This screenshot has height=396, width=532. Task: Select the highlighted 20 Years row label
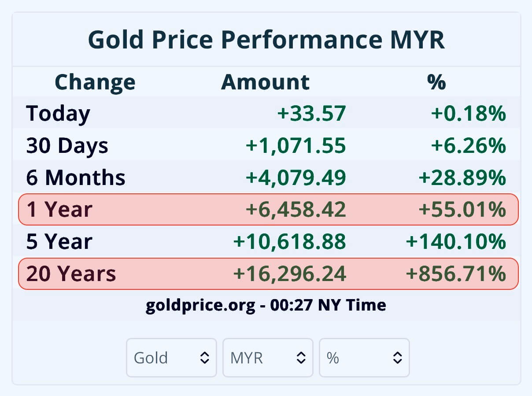tap(71, 274)
